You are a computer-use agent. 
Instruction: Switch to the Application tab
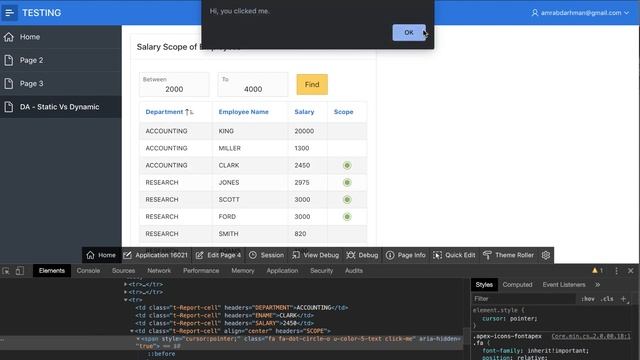pyautogui.click(x=282, y=271)
